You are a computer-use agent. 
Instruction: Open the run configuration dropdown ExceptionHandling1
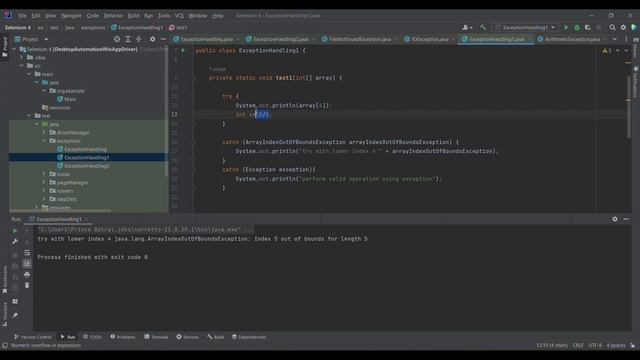pyautogui.click(x=525, y=27)
